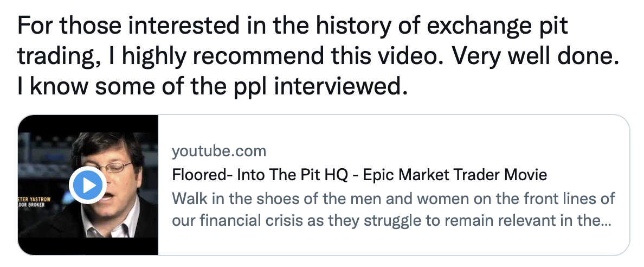Click the 'I know some of the ppl interviewed' line
This screenshot has width=644, height=267.
[x=212, y=86]
